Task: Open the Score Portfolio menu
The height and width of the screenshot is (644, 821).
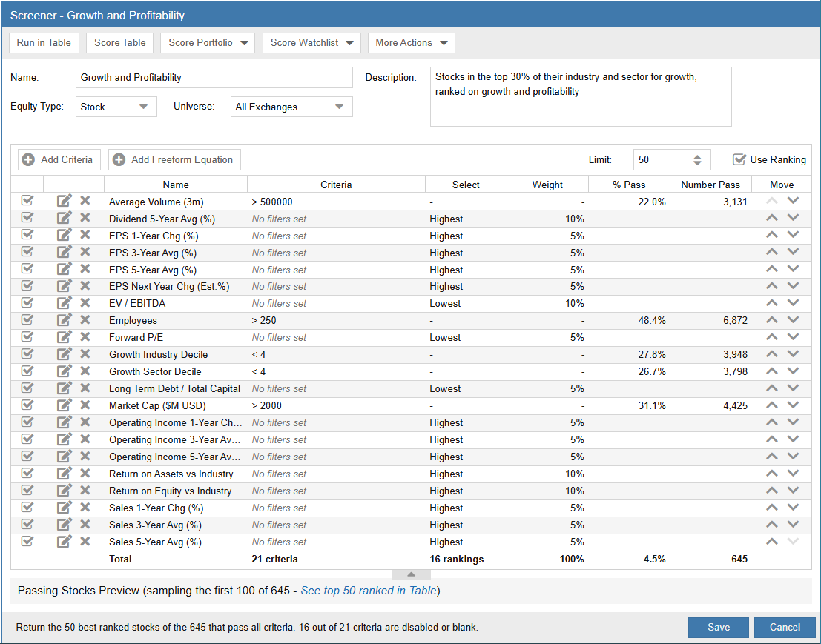Action: [x=207, y=43]
